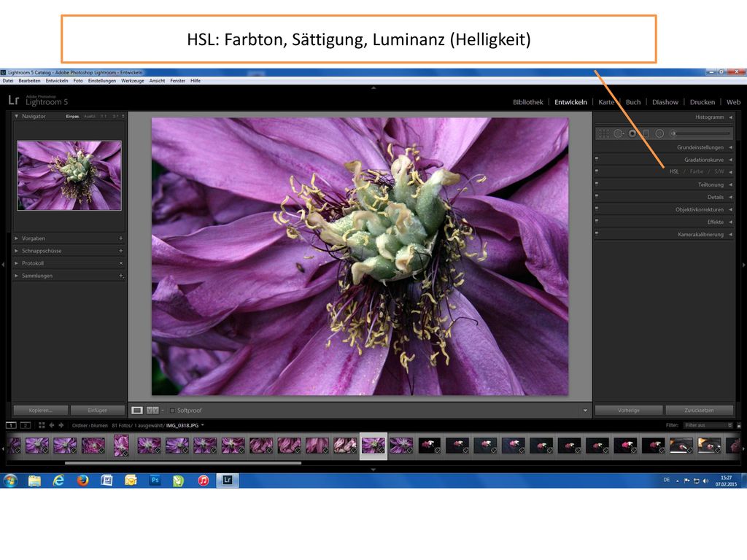Expand the Histogramm panel arrow
The image size is (747, 560).
coord(730,117)
